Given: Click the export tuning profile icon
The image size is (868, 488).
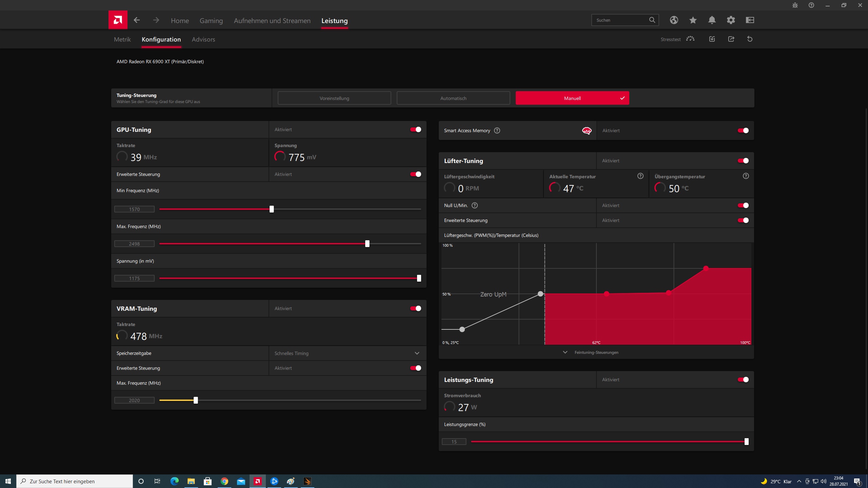Looking at the screenshot, I should coord(731,39).
